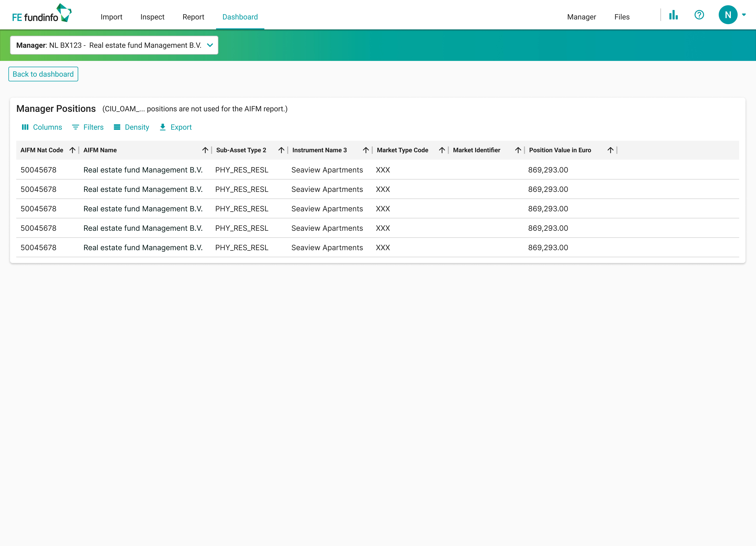
Task: Click the Market Type Code column header
Action: pyautogui.click(x=403, y=150)
